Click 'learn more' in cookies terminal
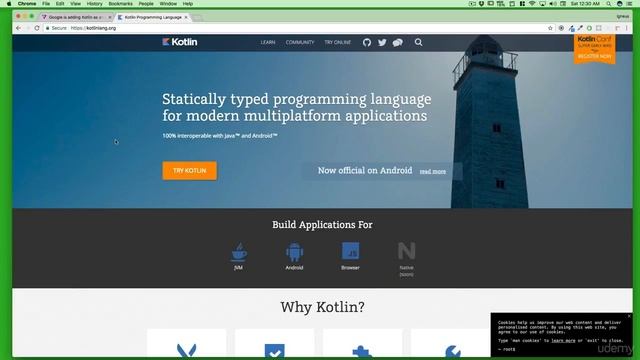640x360 pixels. coord(563,340)
